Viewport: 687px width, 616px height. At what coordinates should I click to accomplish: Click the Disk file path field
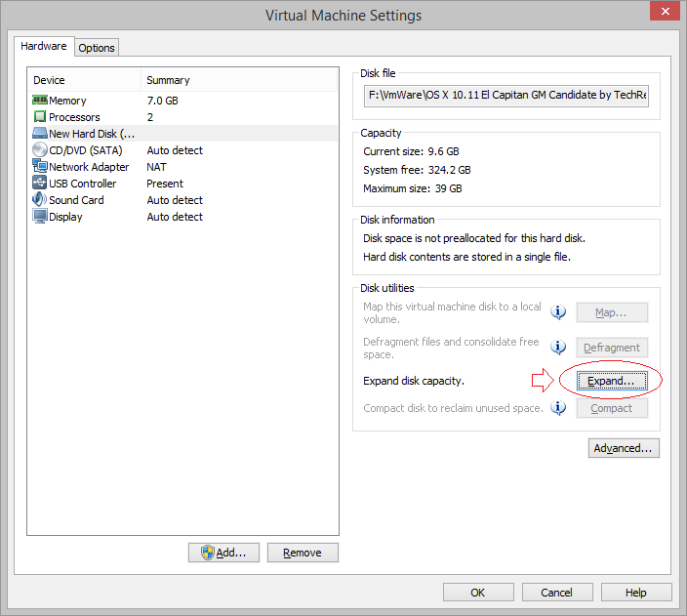[x=506, y=96]
